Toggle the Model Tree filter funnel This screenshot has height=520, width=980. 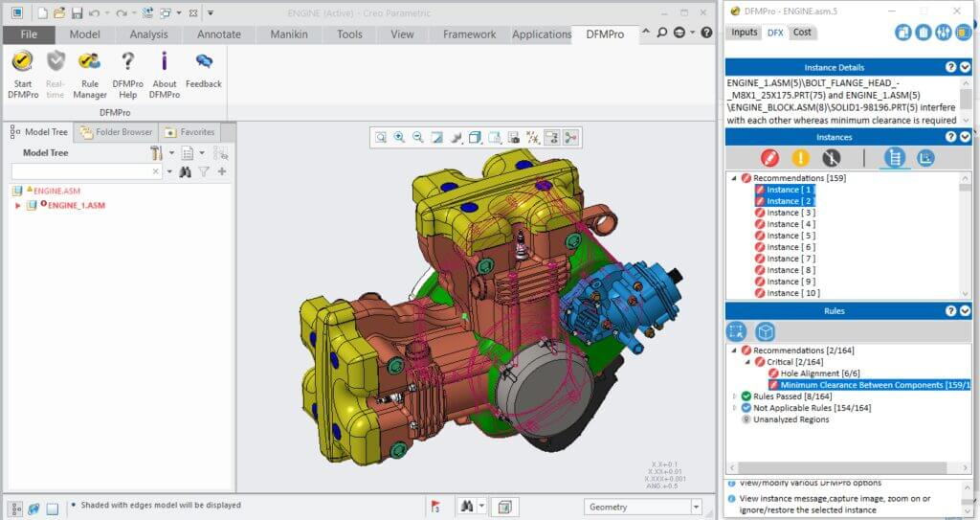coord(204,171)
